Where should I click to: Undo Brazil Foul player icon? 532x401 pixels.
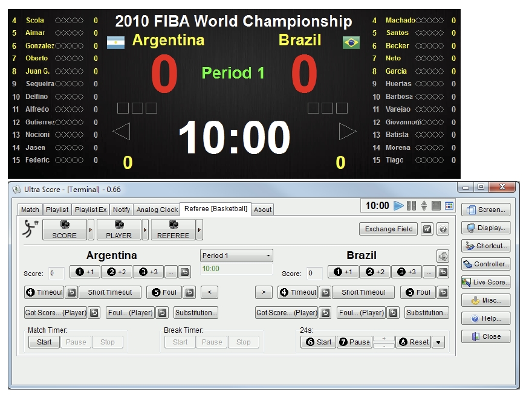tap(393, 313)
